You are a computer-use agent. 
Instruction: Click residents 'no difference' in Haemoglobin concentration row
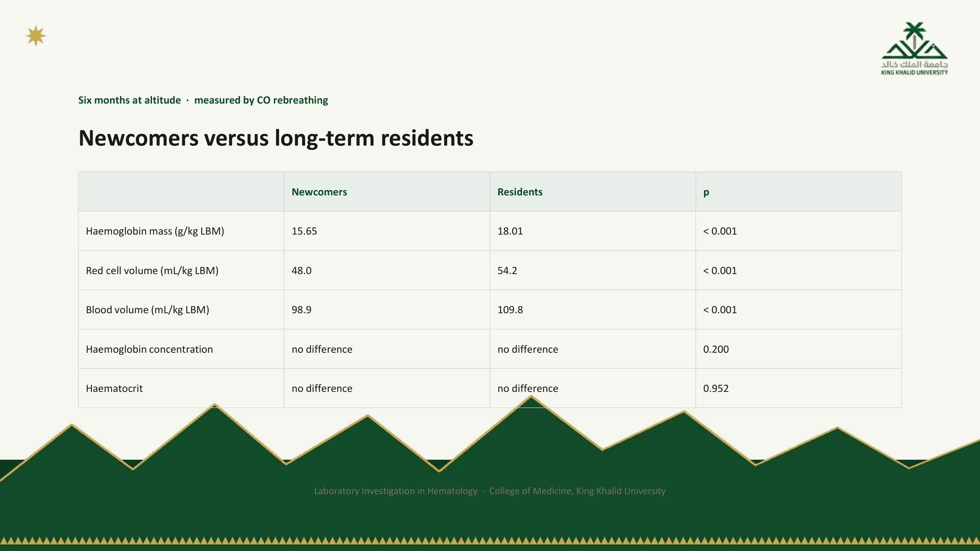528,349
